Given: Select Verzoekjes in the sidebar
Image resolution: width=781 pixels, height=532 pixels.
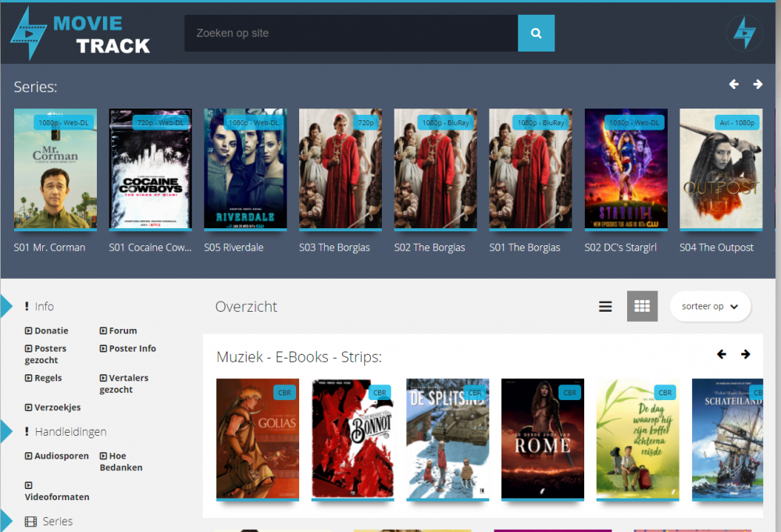Looking at the screenshot, I should coord(57,407).
